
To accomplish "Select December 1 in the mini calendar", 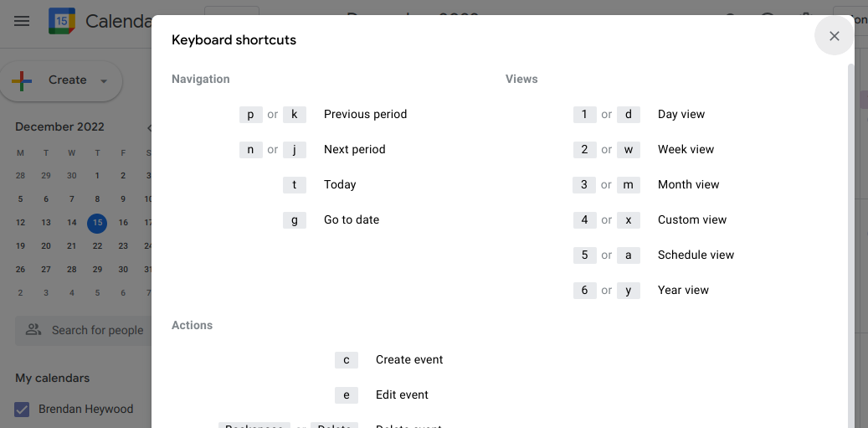I will pyautogui.click(x=97, y=176).
